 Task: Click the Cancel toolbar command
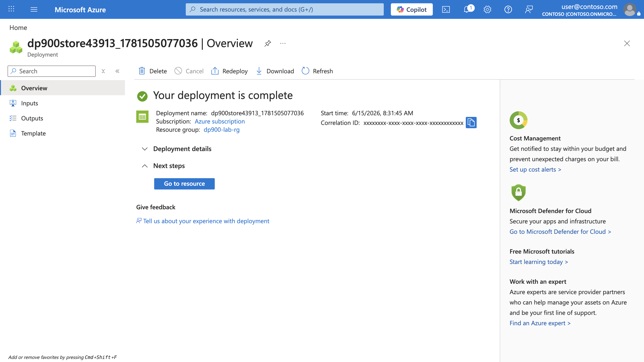[x=189, y=71]
